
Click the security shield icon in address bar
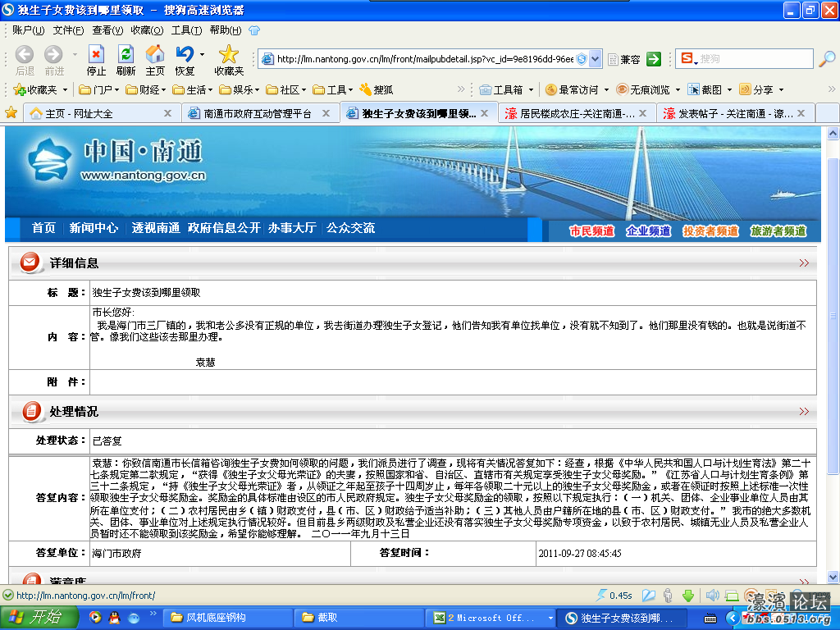[x=582, y=59]
